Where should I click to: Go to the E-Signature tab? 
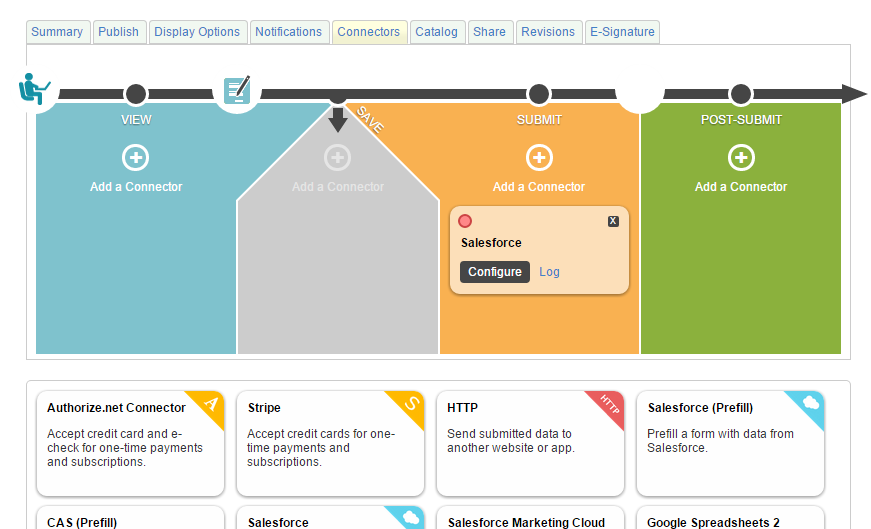622,32
